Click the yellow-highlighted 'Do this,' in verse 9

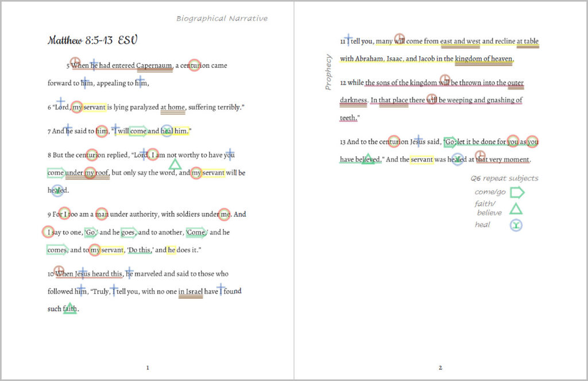click(140, 250)
